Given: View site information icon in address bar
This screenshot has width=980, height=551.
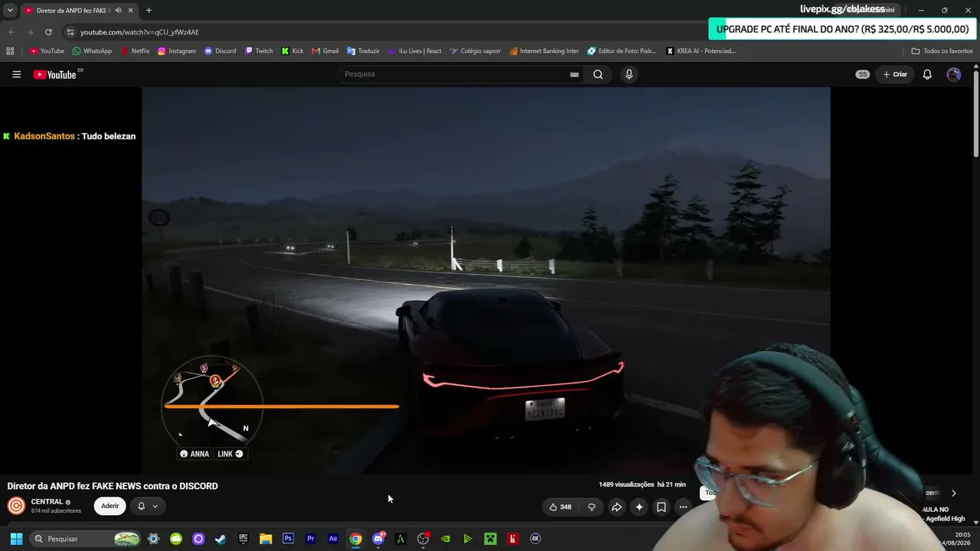Looking at the screenshot, I should point(70,32).
